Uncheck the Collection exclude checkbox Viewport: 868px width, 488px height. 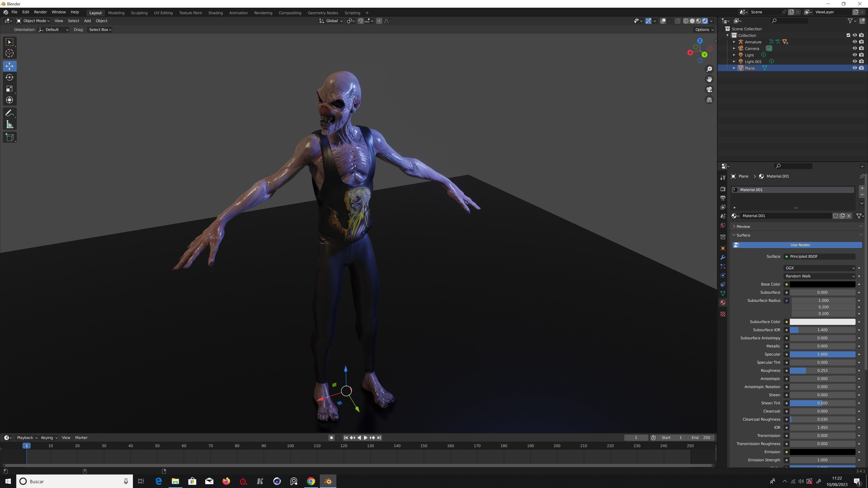pos(849,35)
